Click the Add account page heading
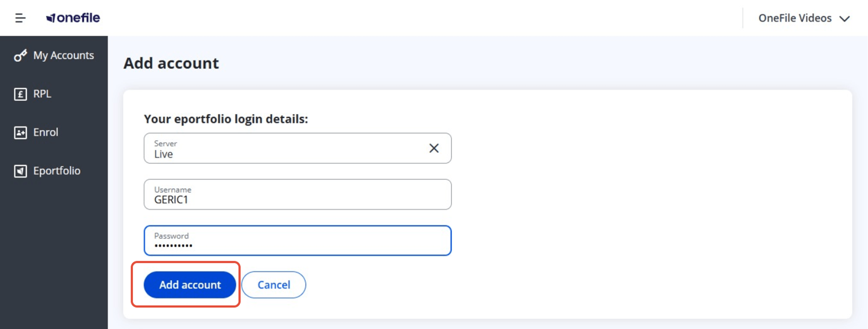Image resolution: width=868 pixels, height=329 pixels. tap(171, 63)
